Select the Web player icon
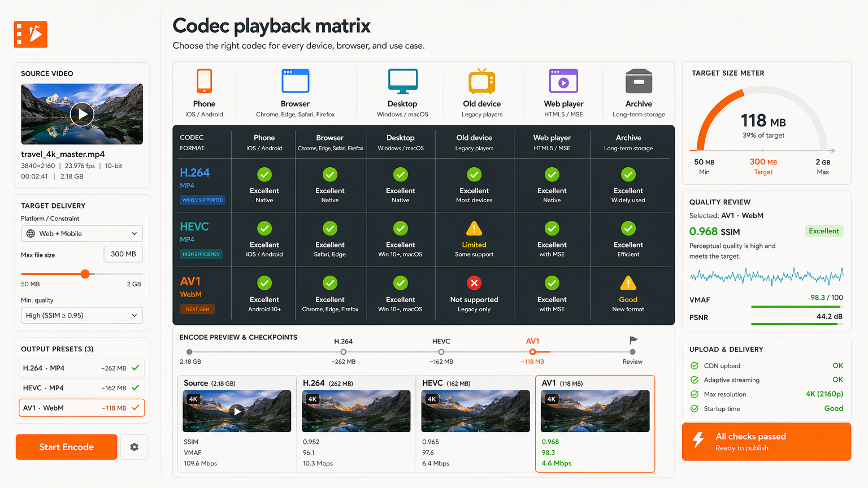 563,81
